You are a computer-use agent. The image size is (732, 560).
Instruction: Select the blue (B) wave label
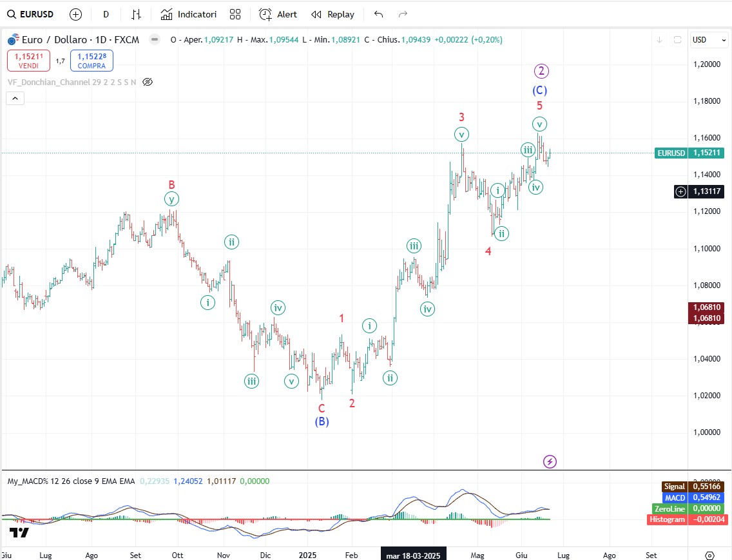322,421
